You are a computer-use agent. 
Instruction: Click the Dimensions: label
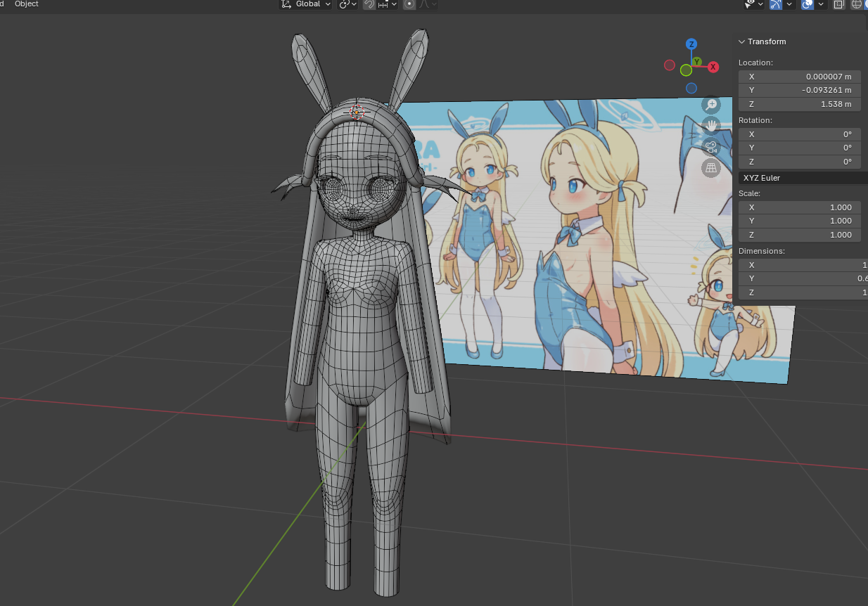(x=762, y=251)
